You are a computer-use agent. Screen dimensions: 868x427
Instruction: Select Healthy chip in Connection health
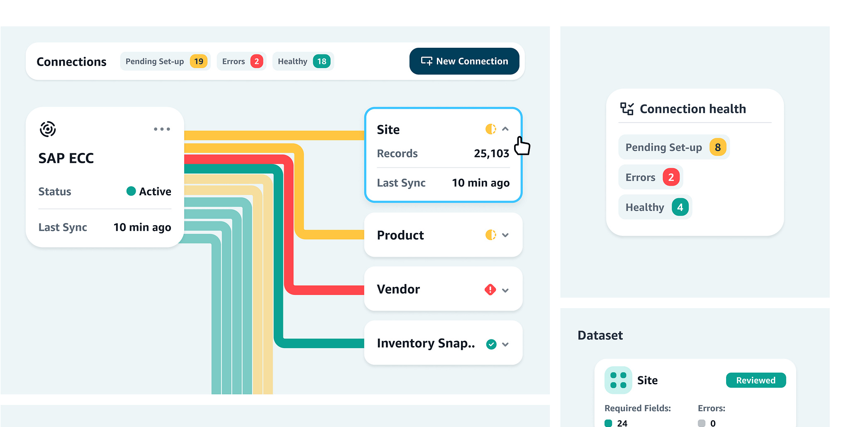[655, 207]
